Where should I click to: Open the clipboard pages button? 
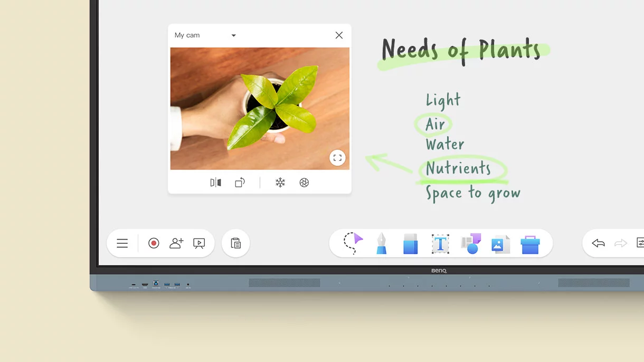tap(236, 243)
